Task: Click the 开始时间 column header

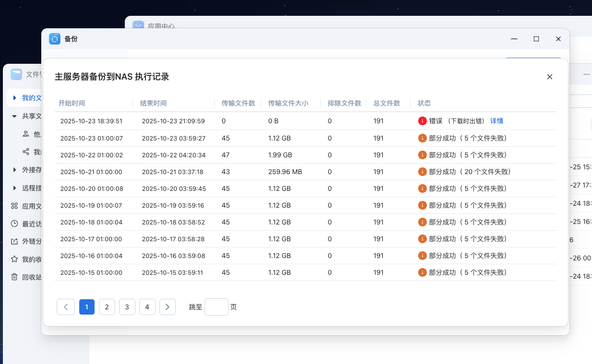Action: pos(72,103)
